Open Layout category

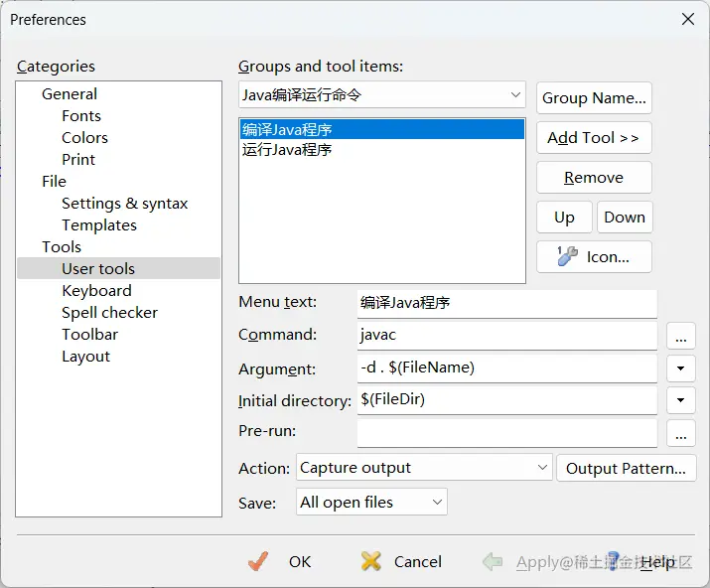(85, 357)
